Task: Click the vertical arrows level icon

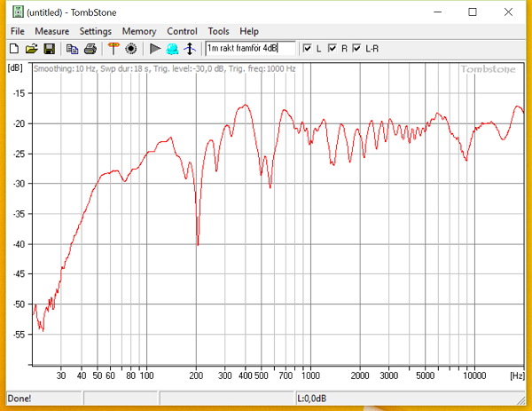Action: [x=190, y=49]
